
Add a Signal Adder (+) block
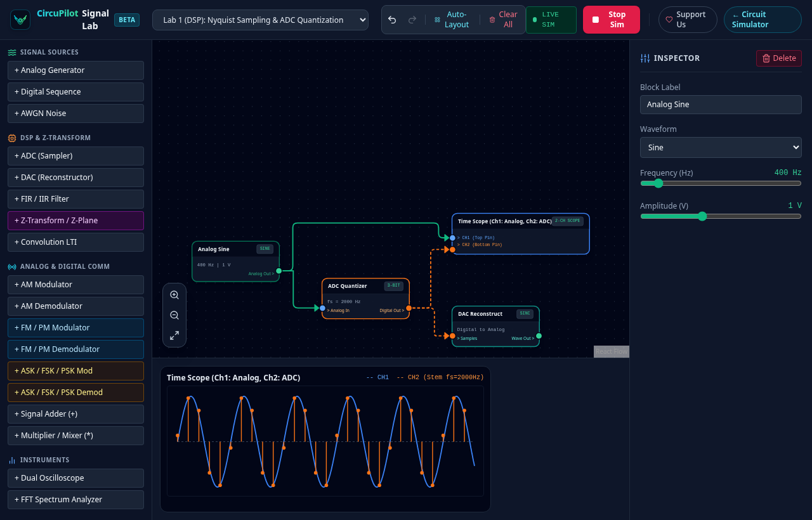75,414
